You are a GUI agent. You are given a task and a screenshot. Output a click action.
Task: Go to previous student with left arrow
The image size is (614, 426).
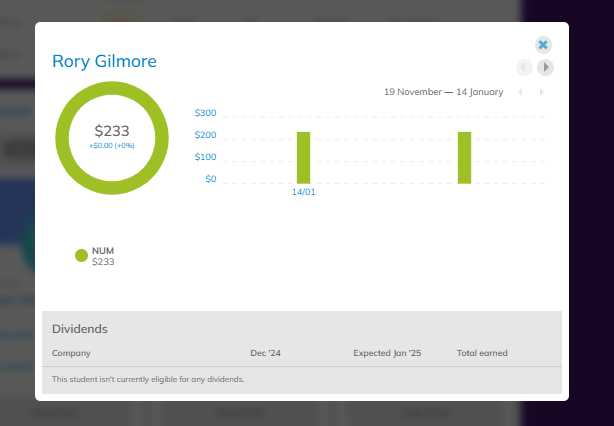524,67
